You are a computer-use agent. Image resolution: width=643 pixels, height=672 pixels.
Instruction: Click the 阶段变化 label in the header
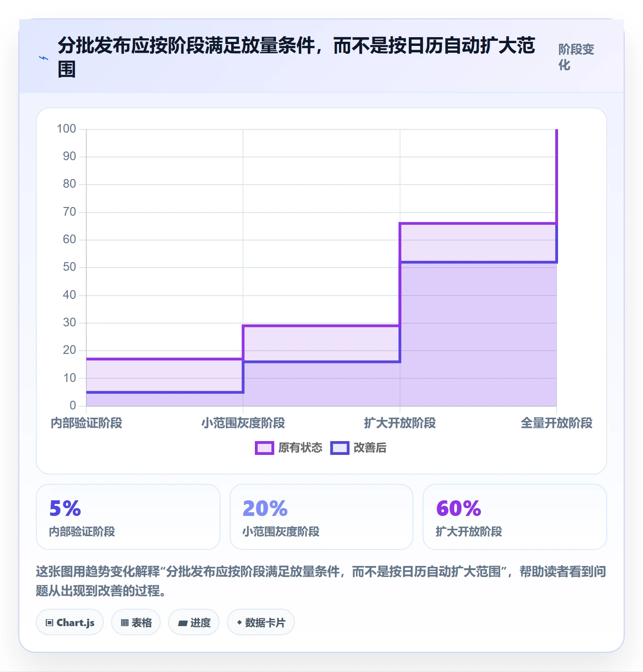pyautogui.click(x=576, y=57)
